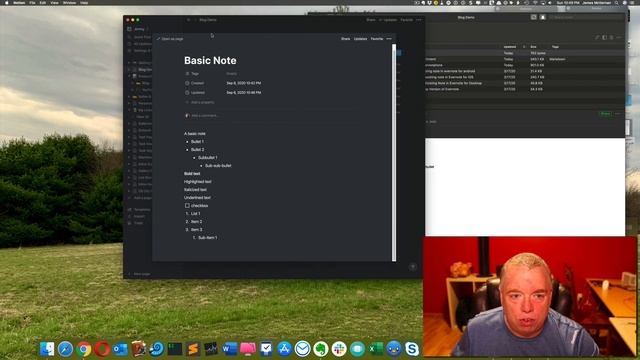The width and height of the screenshot is (640, 360).
Task: Click 'Sub-item 1' numbered entry
Action: pyautogui.click(x=207, y=238)
